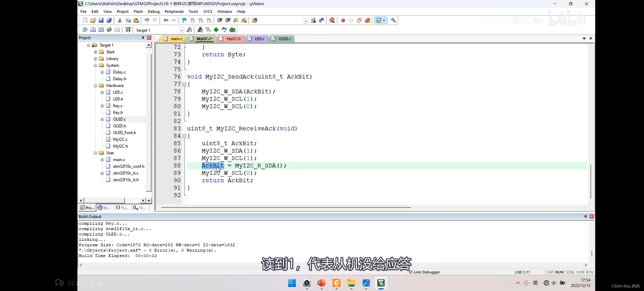Collapse the User folder
This screenshot has width=644, height=291.
(x=95, y=153)
